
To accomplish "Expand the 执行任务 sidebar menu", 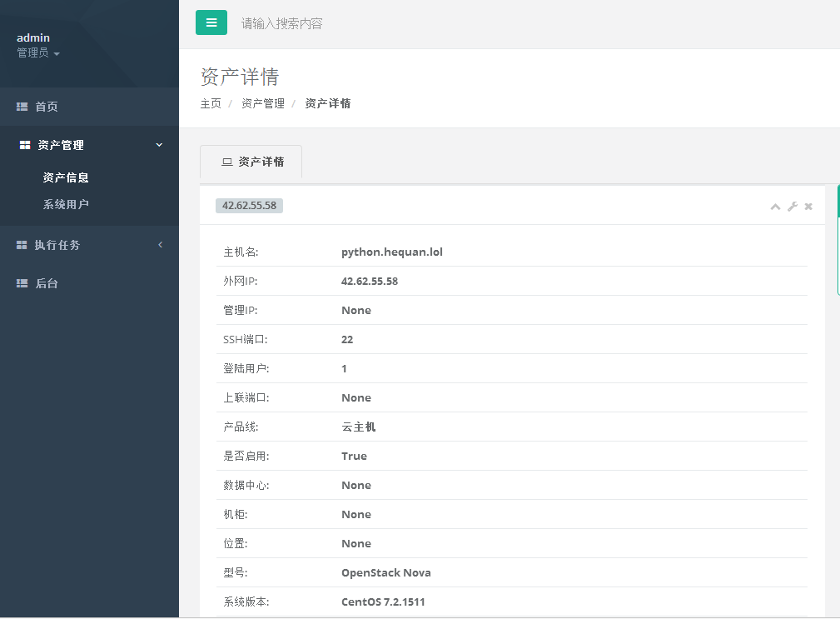I will click(x=89, y=245).
